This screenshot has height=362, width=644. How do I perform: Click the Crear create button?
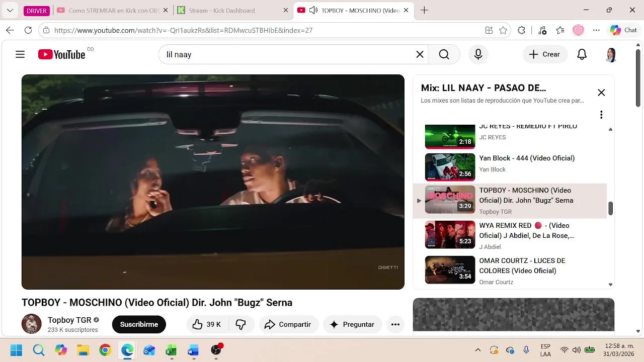545,54
